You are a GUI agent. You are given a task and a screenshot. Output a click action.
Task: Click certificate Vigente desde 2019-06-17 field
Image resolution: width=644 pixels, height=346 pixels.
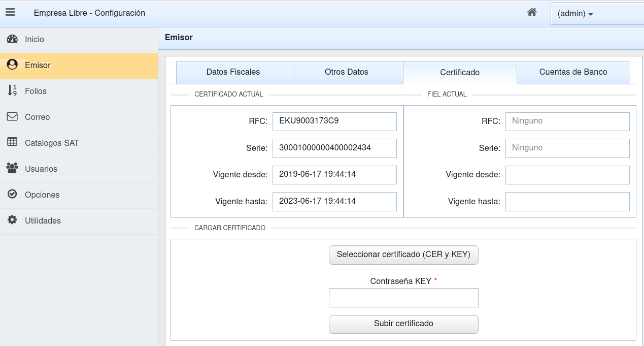pyautogui.click(x=334, y=175)
